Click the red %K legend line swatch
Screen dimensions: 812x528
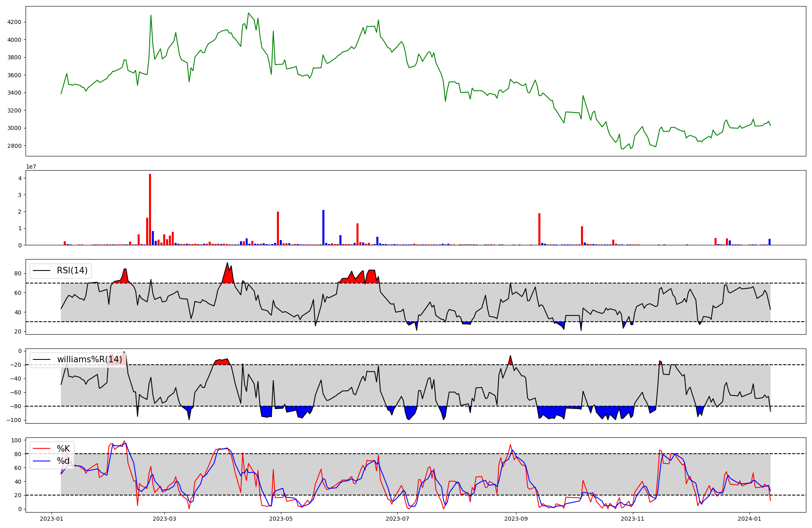tap(41, 449)
